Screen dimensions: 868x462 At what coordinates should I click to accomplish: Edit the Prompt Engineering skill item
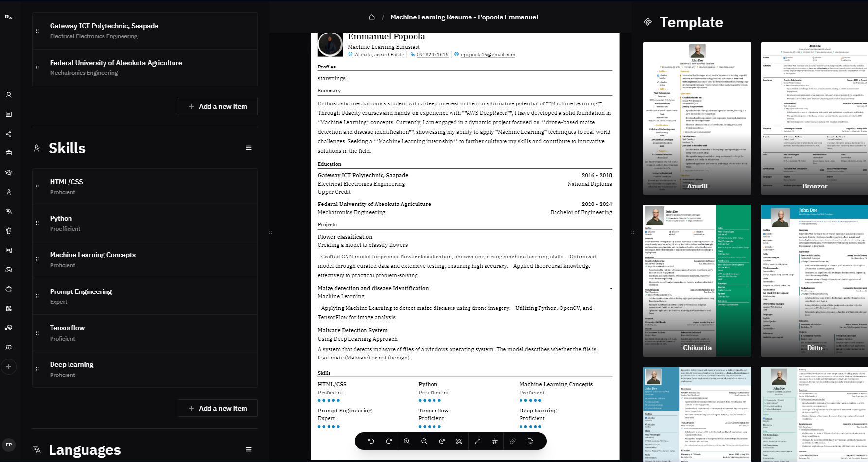click(x=145, y=296)
